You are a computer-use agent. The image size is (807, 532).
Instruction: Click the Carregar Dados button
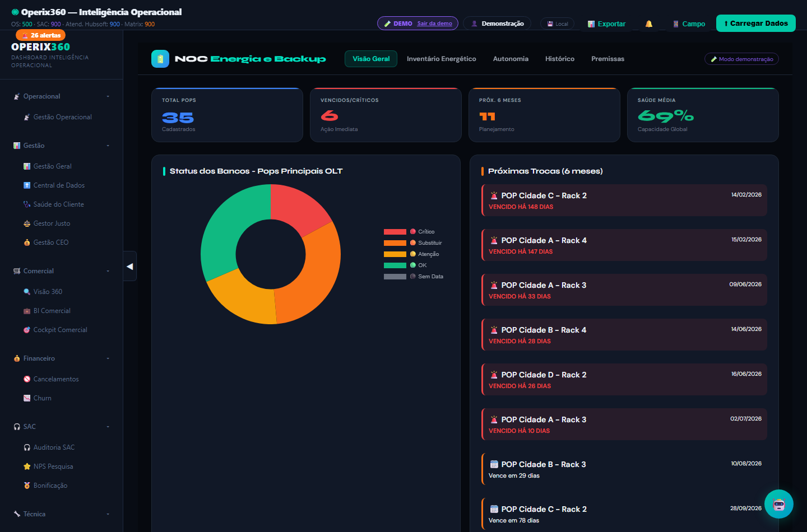[756, 24]
